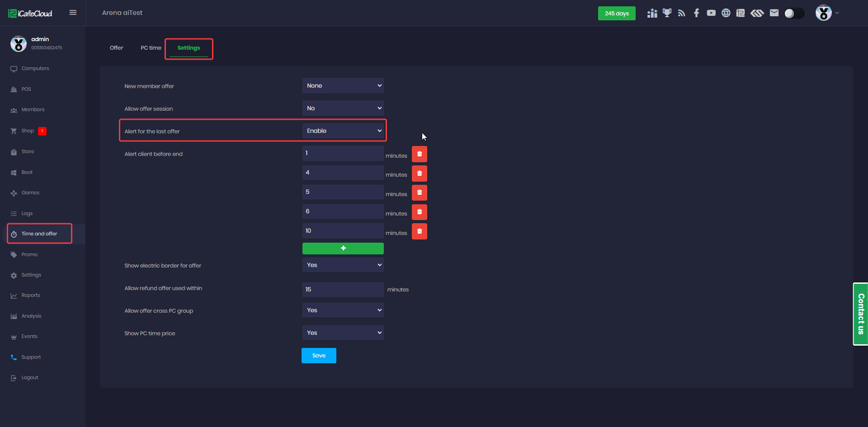Screen dimensions: 868x427
Task: Click the alert field containing 5 minutes
Action: click(343, 192)
